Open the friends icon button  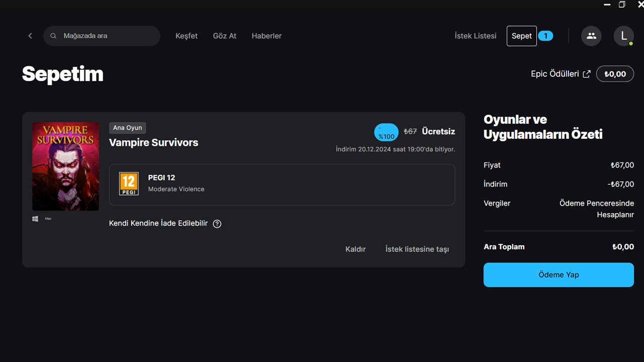(591, 36)
